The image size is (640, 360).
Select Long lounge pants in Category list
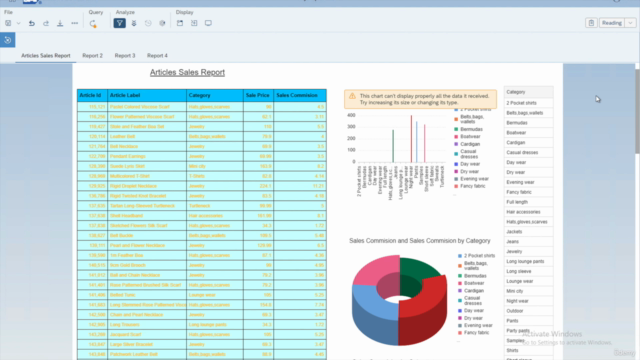point(529,261)
